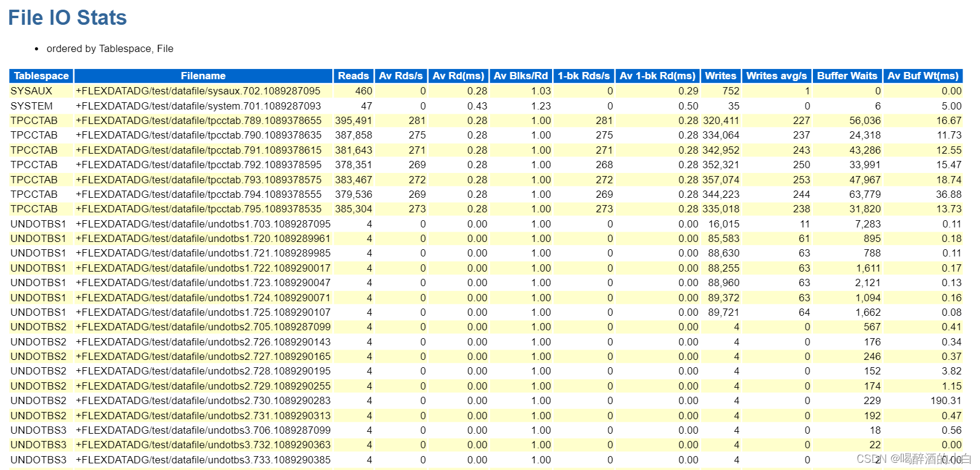Select the tpcctab.791.1089378615 filename

199,150
